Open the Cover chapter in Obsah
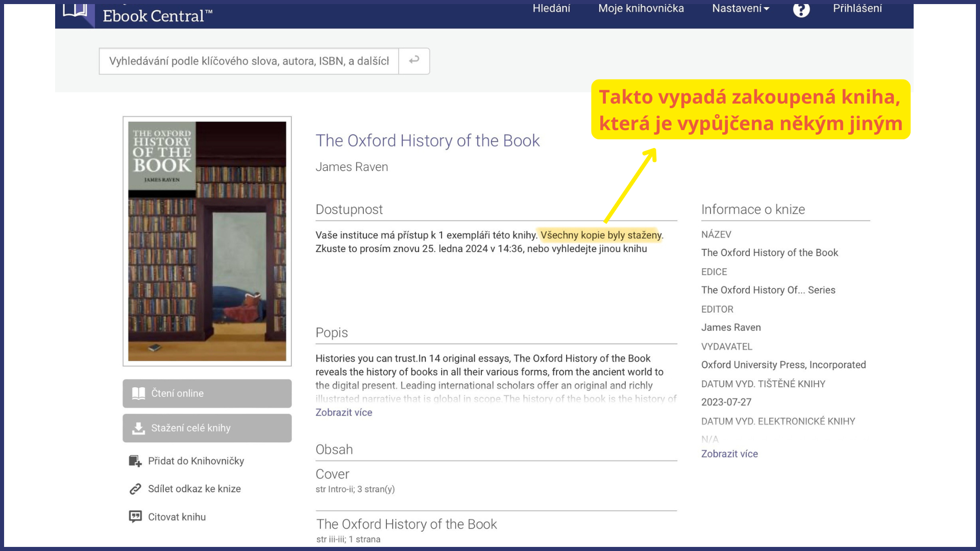 pyautogui.click(x=332, y=474)
